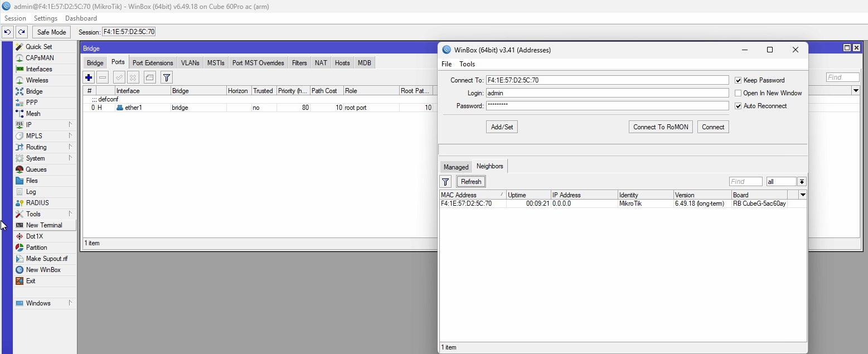Click the Redo arrow icon
This screenshot has width=868, height=354.
pyautogui.click(x=21, y=32)
